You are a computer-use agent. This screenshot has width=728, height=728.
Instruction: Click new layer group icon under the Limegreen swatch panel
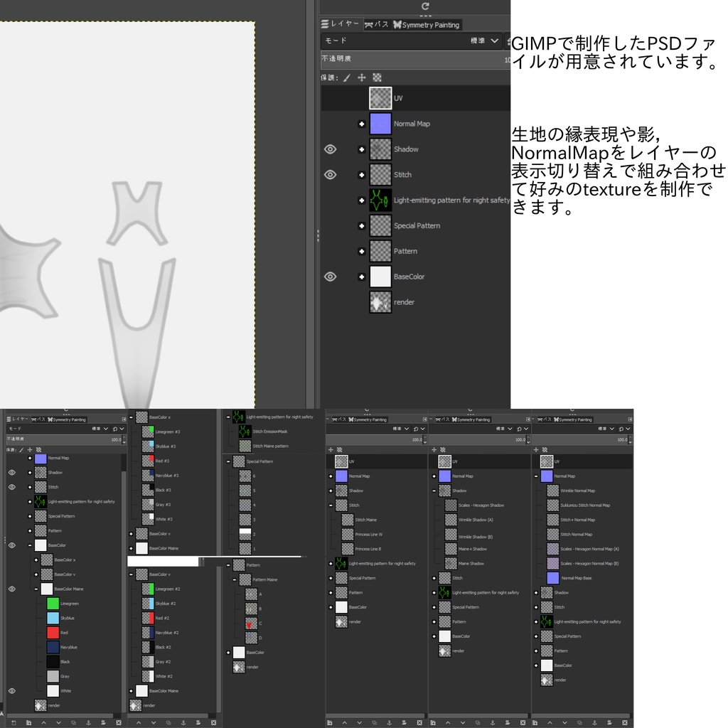point(28,722)
